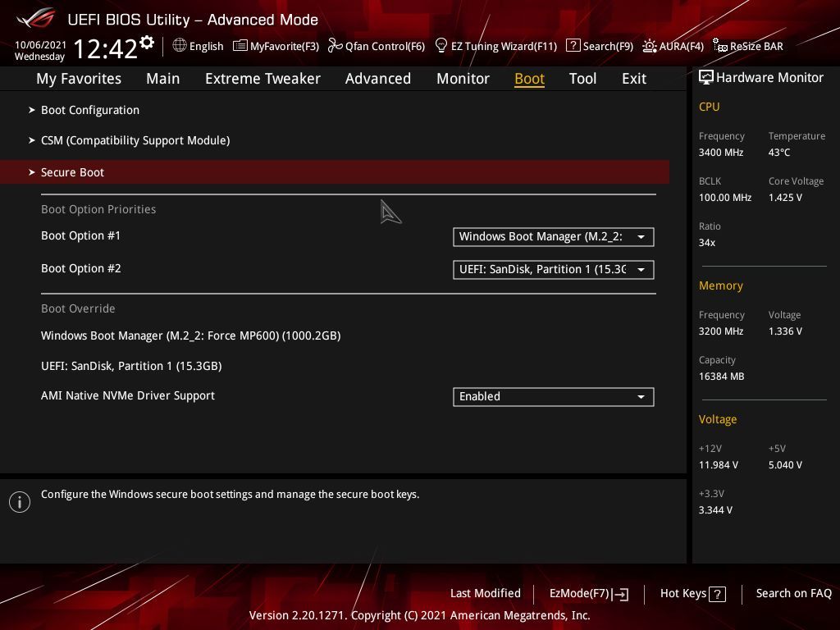Click the ROG logo
840x630 pixels.
click(x=36, y=18)
